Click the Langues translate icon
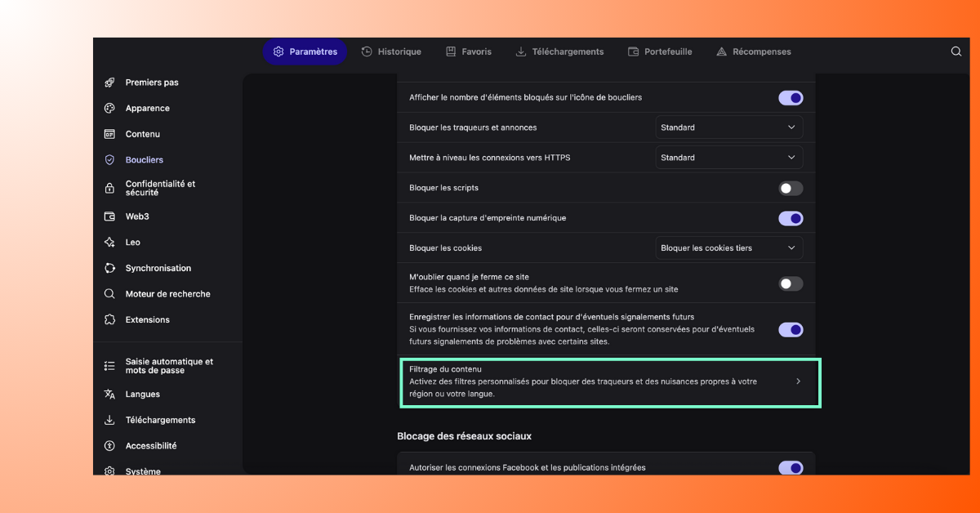The width and height of the screenshot is (980, 513). click(x=109, y=395)
